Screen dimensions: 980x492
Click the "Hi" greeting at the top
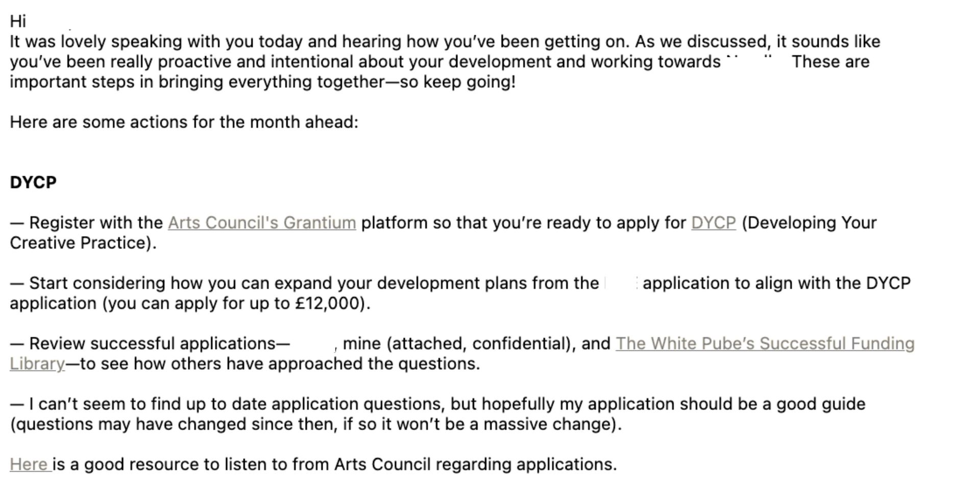(x=18, y=21)
